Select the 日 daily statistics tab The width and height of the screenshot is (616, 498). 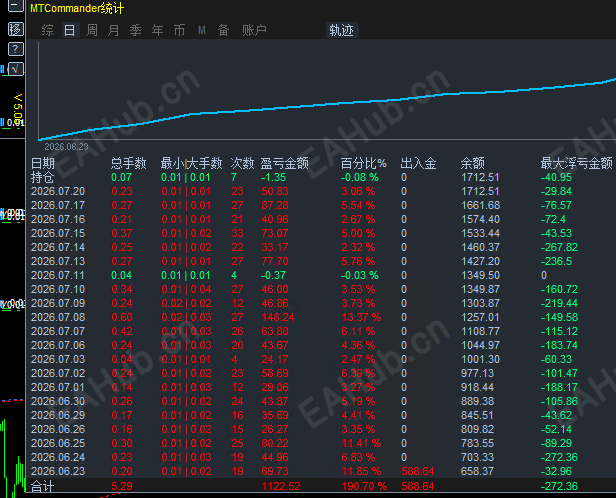coord(70,30)
